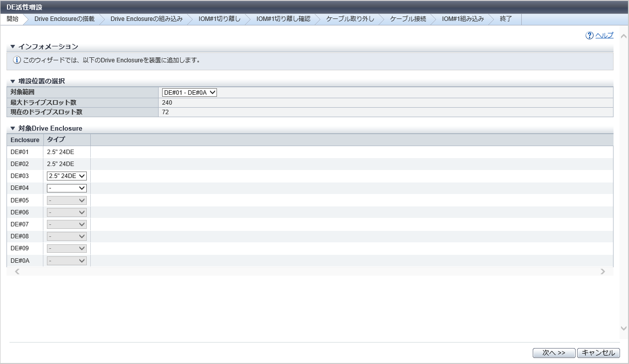
Task: Click the horizontal scrollbar right arrow
Action: (603, 272)
